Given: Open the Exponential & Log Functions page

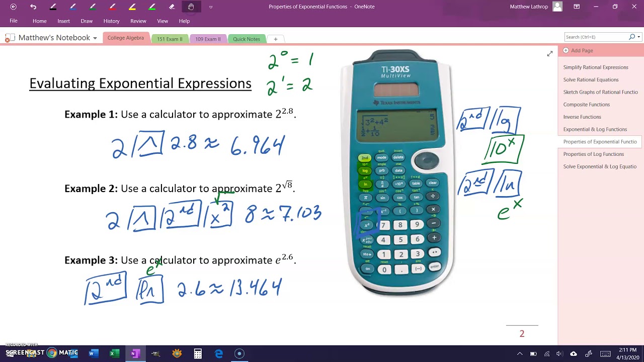Looking at the screenshot, I should [595, 129].
